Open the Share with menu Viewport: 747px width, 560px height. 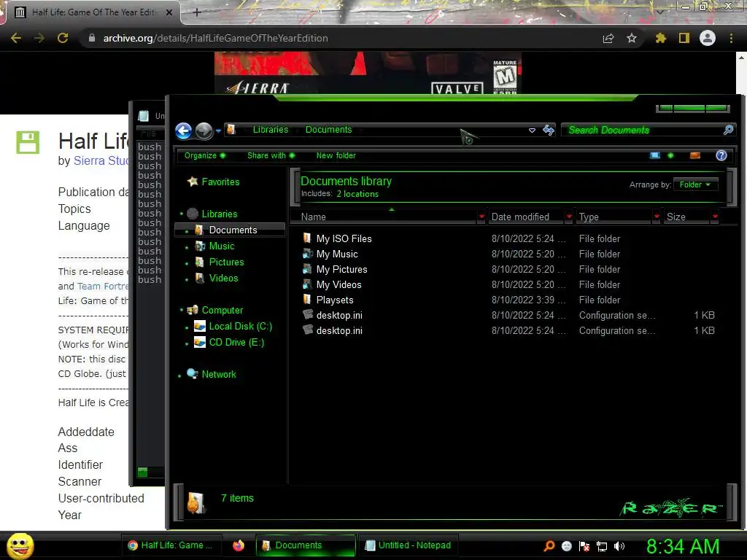coord(271,156)
